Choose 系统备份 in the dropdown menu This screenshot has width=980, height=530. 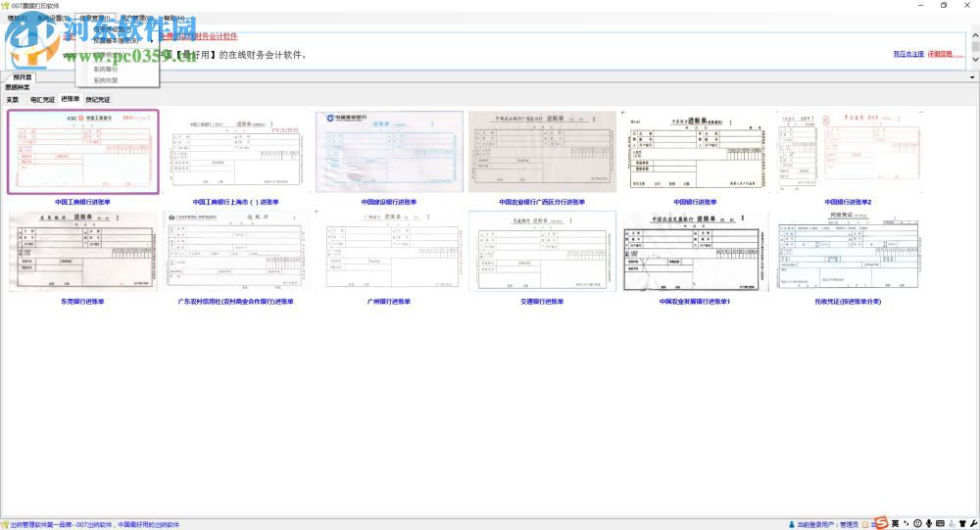pos(117,70)
